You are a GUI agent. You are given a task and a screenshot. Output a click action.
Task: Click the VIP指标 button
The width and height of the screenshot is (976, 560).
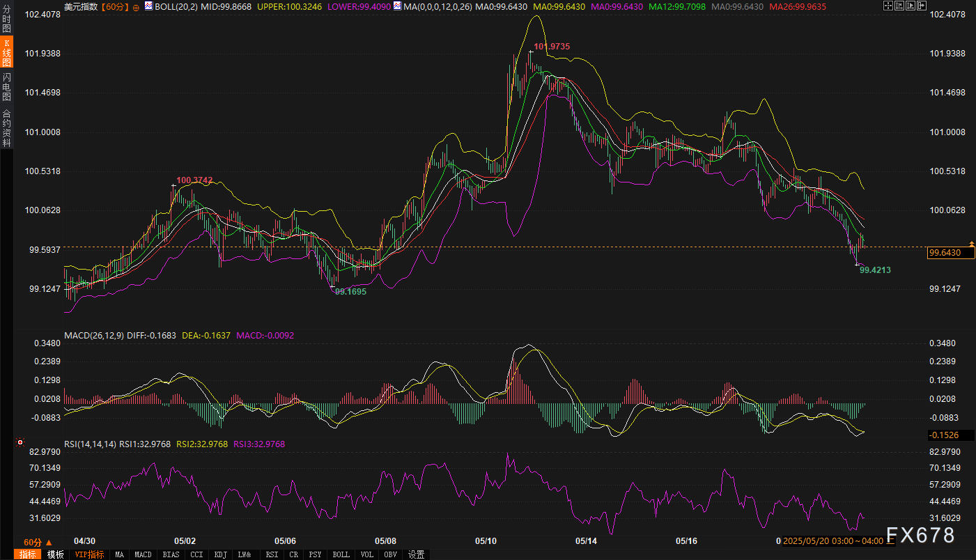(89, 554)
